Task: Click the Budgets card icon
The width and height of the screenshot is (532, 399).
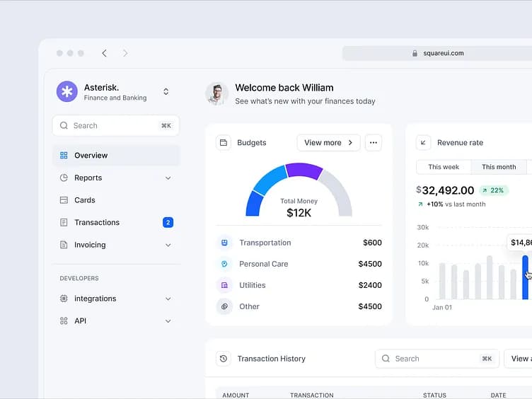Action: click(224, 142)
